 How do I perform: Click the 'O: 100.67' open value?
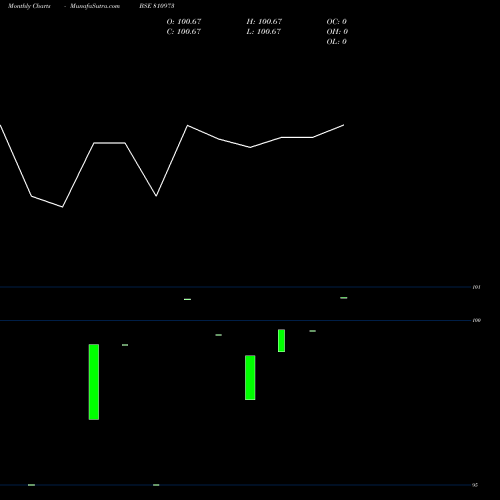pos(184,22)
